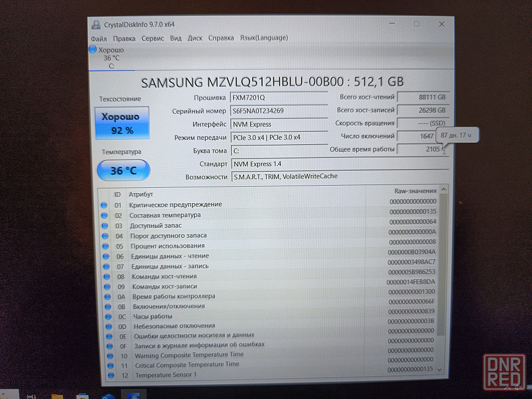This screenshot has width=532, height=399.
Task: Click raw value 00000014FEB8DA
Action: [411, 282]
